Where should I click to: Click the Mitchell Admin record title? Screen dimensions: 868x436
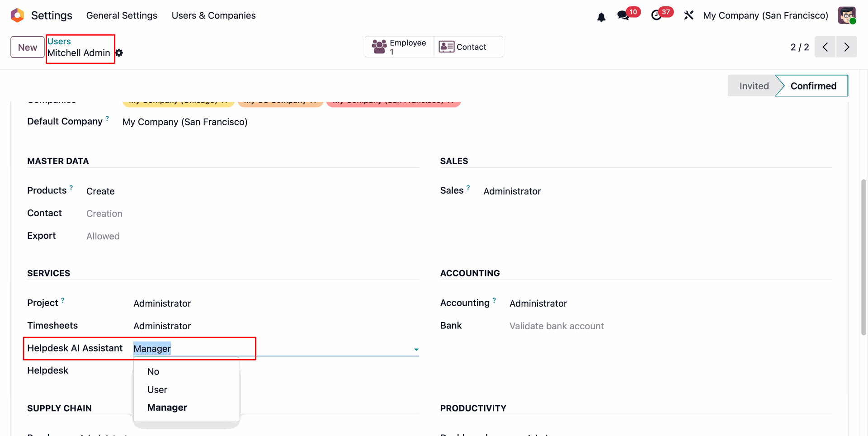pyautogui.click(x=79, y=53)
